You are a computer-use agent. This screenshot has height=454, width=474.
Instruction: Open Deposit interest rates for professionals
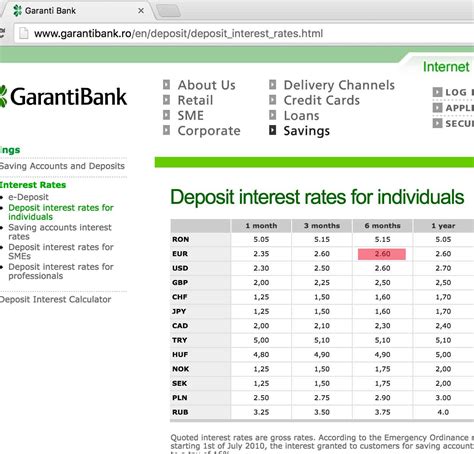61,271
